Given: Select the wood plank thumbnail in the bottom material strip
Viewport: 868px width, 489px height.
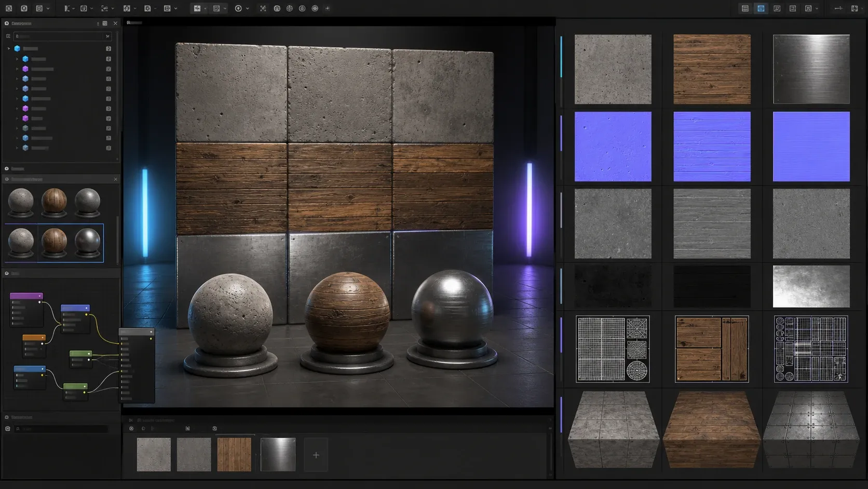Looking at the screenshot, I should pyautogui.click(x=234, y=455).
